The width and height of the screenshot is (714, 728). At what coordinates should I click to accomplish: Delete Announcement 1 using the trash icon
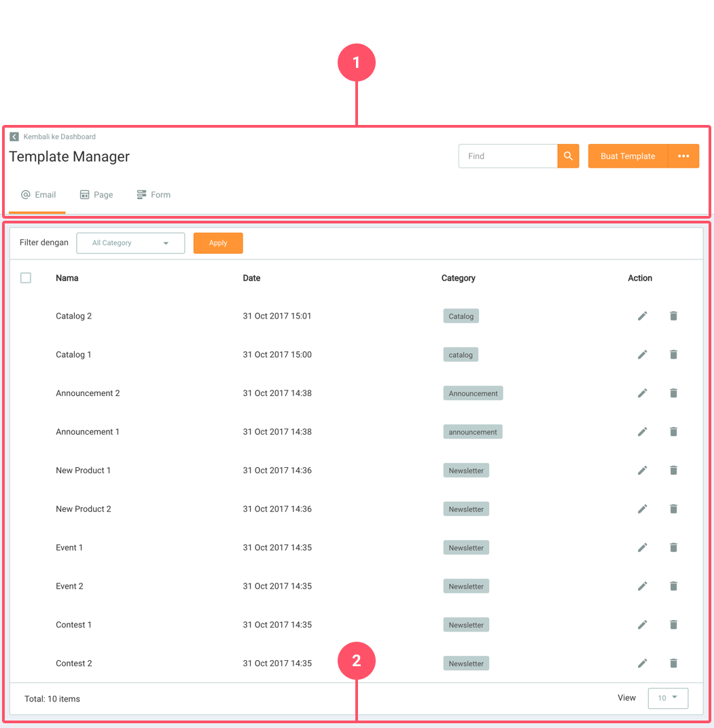(673, 431)
